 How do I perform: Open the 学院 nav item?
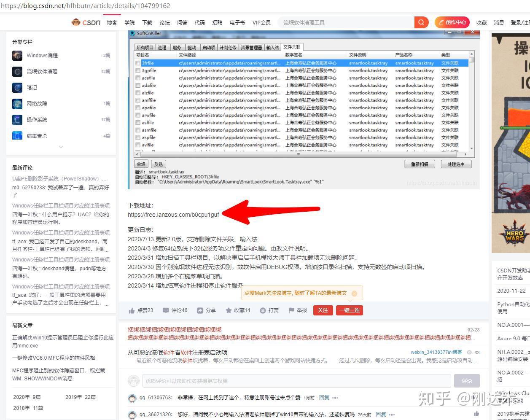[x=129, y=22]
